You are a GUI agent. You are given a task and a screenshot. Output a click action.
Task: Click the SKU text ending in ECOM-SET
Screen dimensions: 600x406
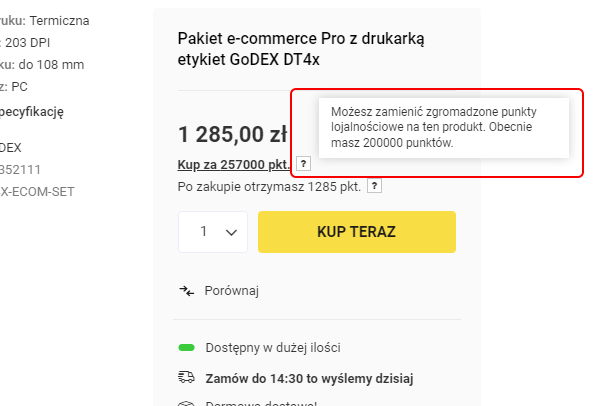(x=38, y=190)
